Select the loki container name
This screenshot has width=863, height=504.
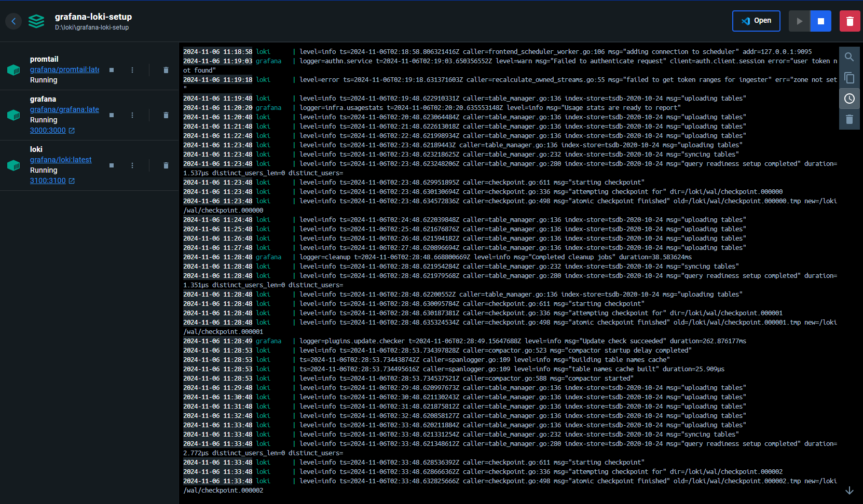click(x=36, y=149)
